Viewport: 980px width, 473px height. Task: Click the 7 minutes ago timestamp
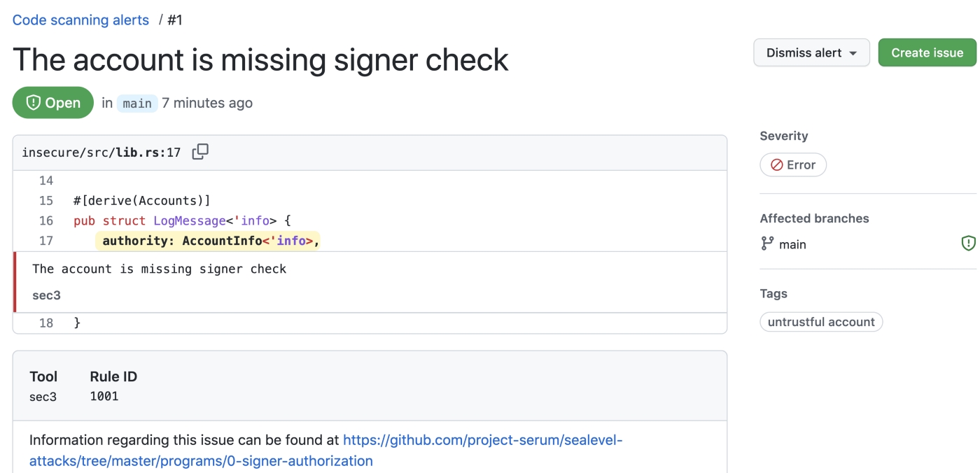coord(207,103)
